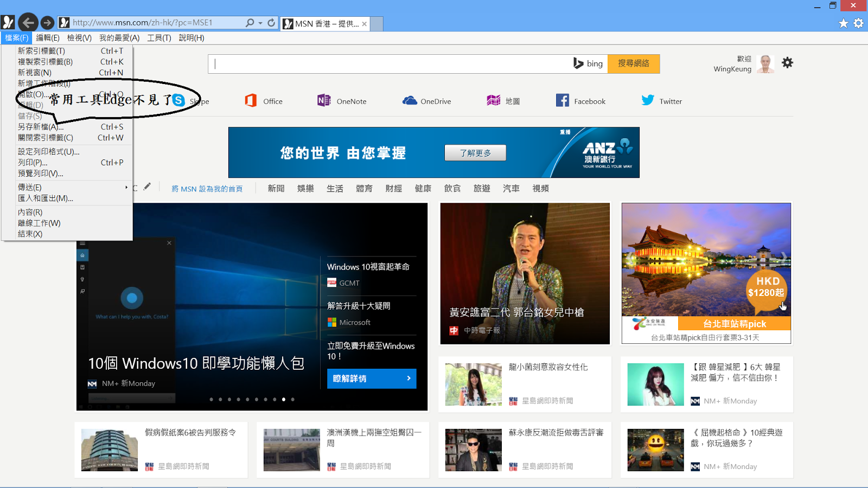
Task: Open the 體育 navigation category
Action: click(364, 188)
